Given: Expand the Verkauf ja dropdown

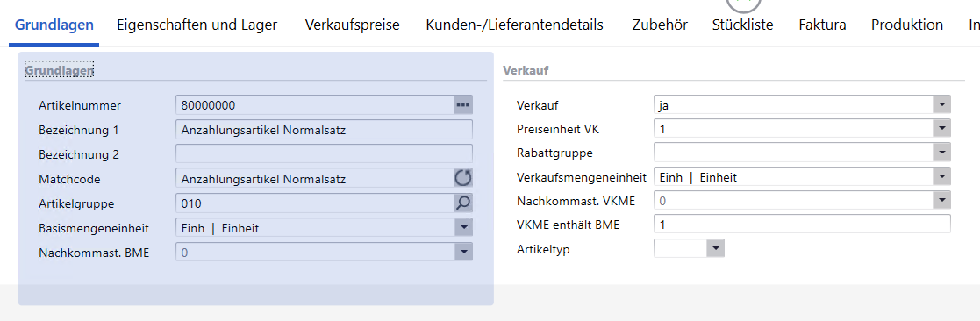Looking at the screenshot, I should (x=941, y=105).
